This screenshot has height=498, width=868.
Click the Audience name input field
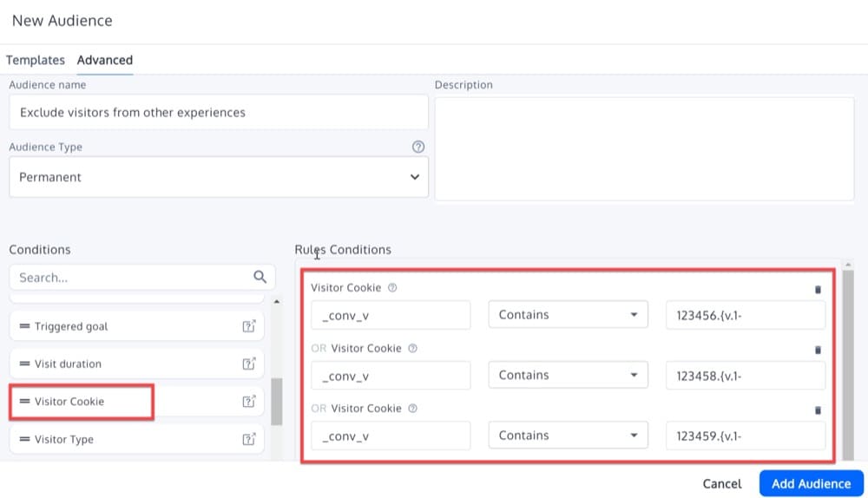(x=219, y=113)
